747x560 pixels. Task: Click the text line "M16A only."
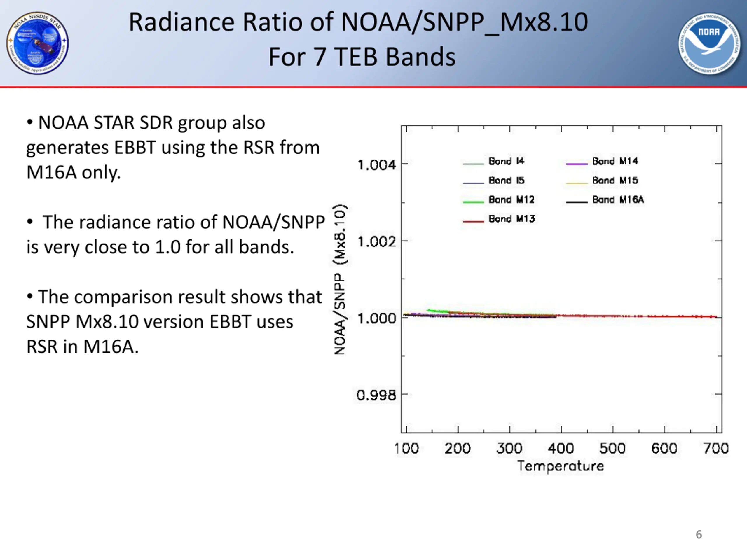pyautogui.click(x=73, y=172)
